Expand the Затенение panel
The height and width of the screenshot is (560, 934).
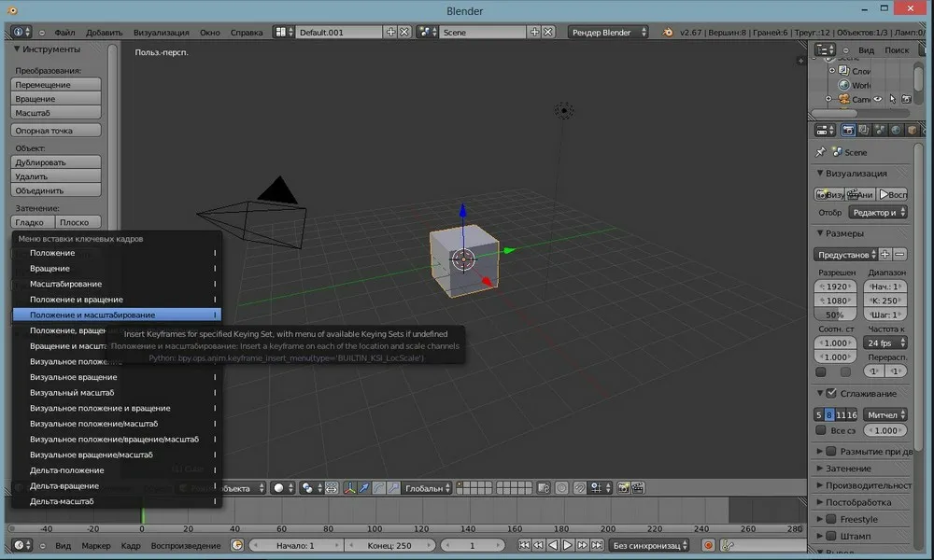click(848, 469)
